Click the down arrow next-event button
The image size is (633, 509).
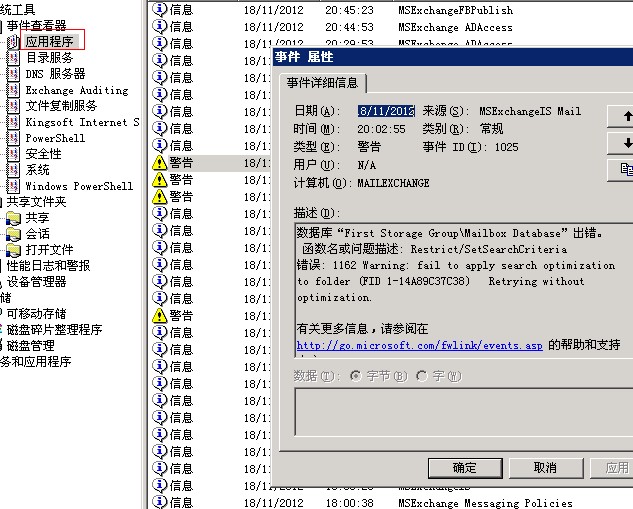[x=620, y=143]
